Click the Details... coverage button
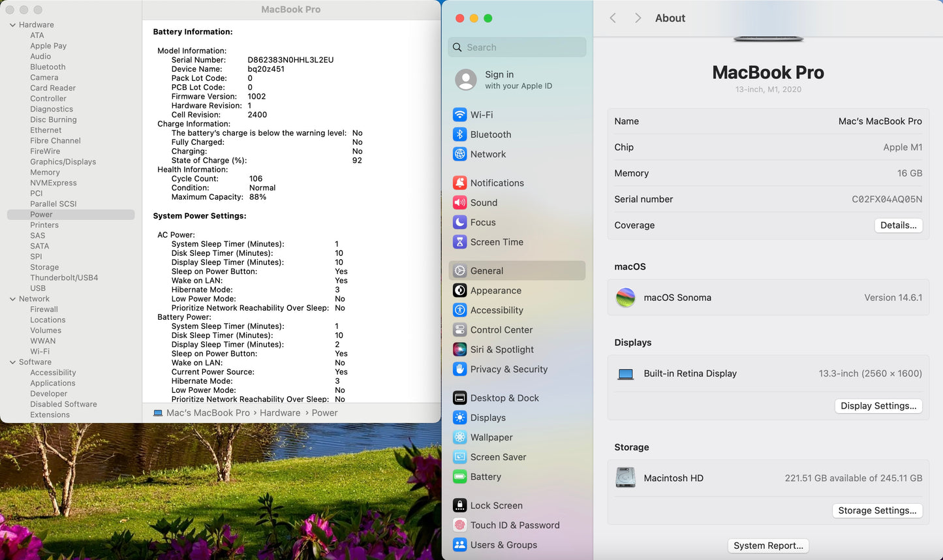Screen dimensions: 943x560 pyautogui.click(x=898, y=225)
